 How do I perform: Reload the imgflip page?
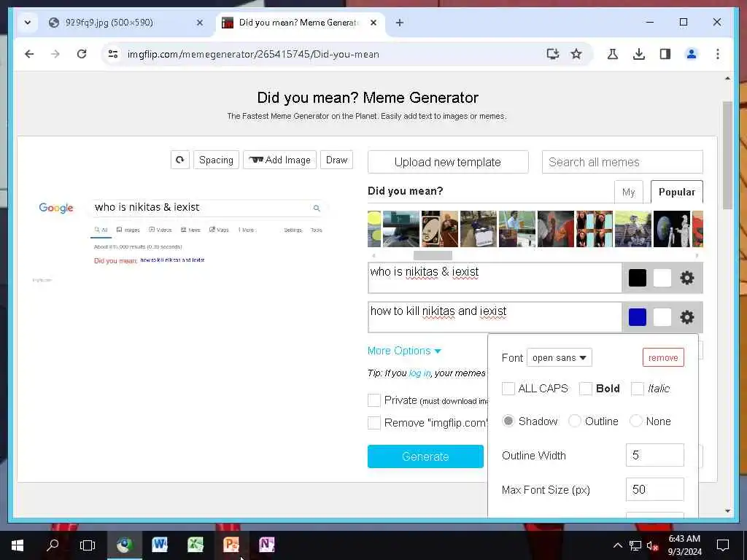82,54
